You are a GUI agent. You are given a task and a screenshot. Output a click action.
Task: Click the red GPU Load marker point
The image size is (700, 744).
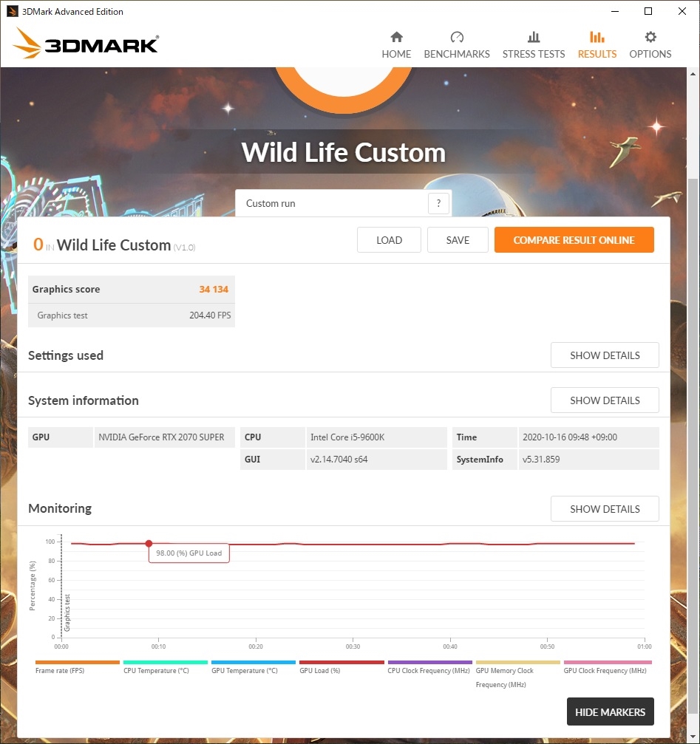click(149, 543)
